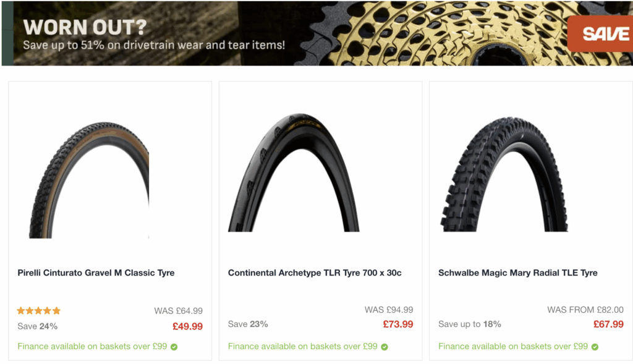
Task: Click Save up to 18% label
Action: [x=470, y=324]
